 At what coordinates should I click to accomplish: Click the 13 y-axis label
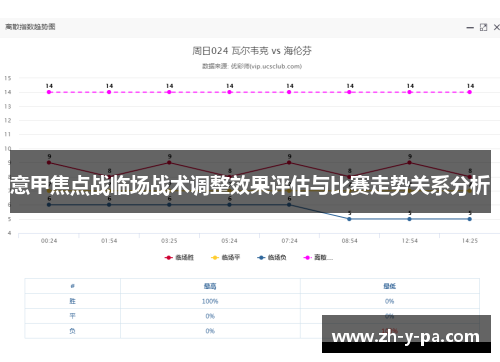[8, 107]
